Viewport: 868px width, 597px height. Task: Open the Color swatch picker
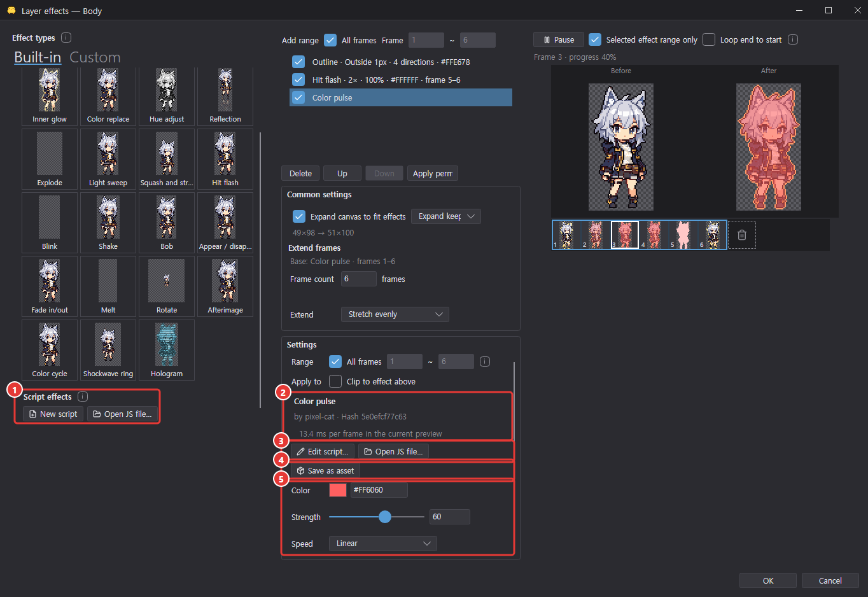click(338, 490)
